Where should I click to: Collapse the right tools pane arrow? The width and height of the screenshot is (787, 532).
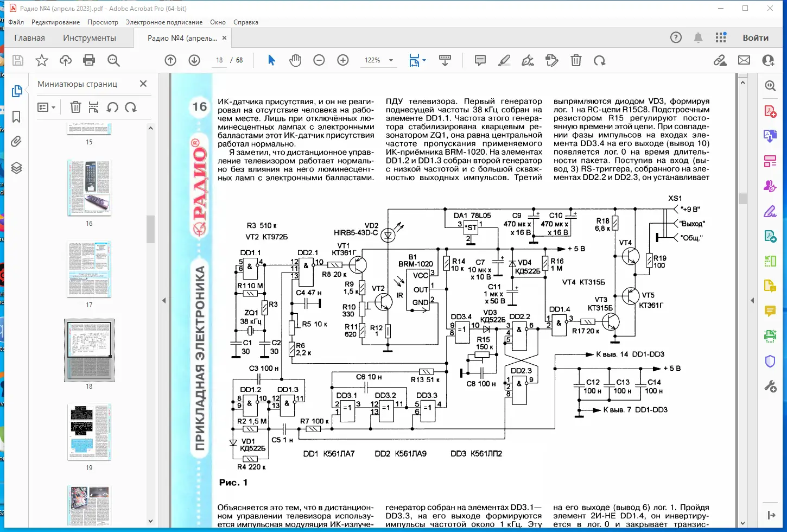752,300
